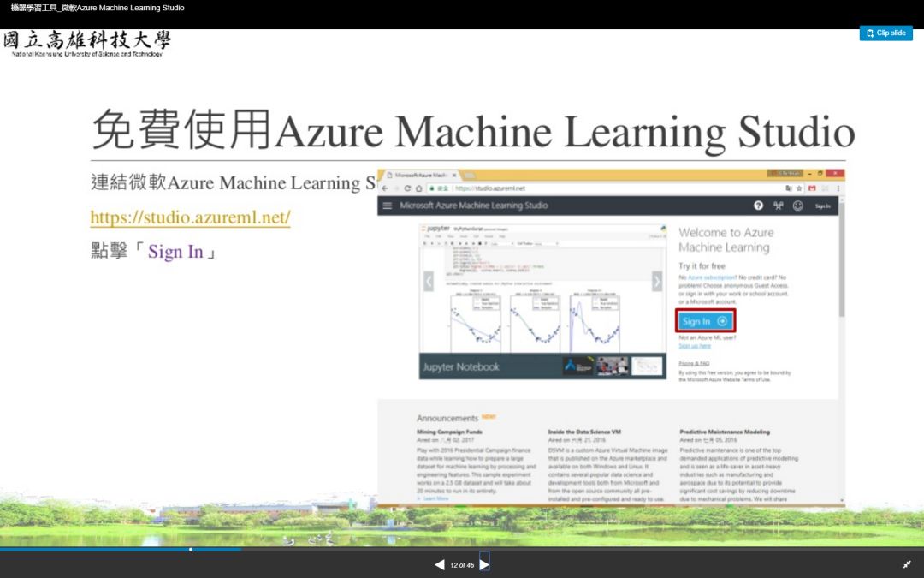Click the smiley feedback icon in the Azure header

pyautogui.click(x=798, y=206)
